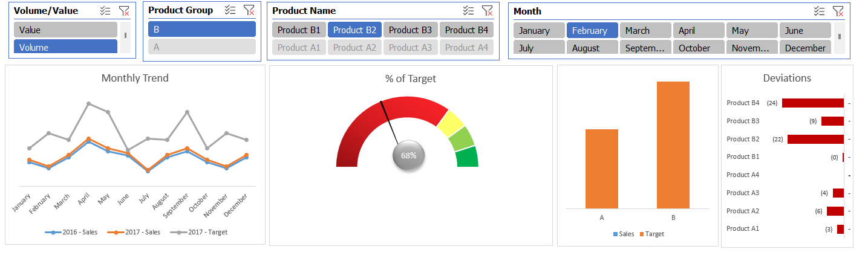Click the Volume/Value slicer scrollbar
Screen dimensions: 868x261
(x=125, y=35)
